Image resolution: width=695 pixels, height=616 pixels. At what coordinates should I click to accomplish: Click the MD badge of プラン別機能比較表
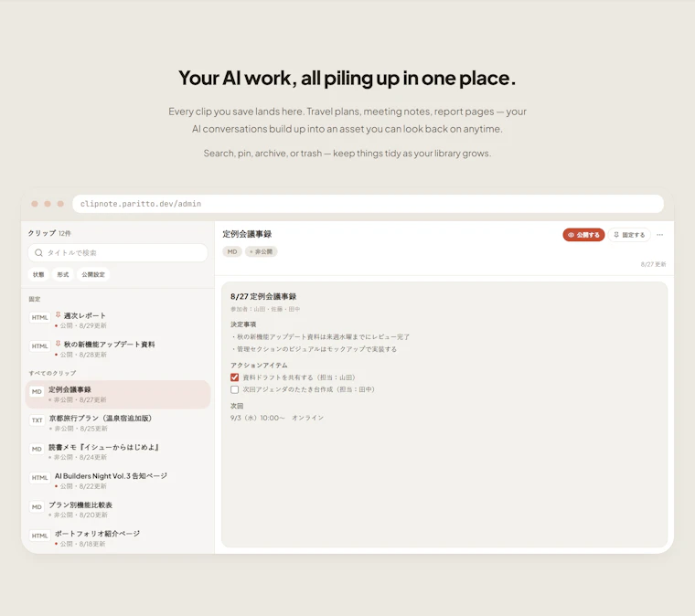[37, 506]
